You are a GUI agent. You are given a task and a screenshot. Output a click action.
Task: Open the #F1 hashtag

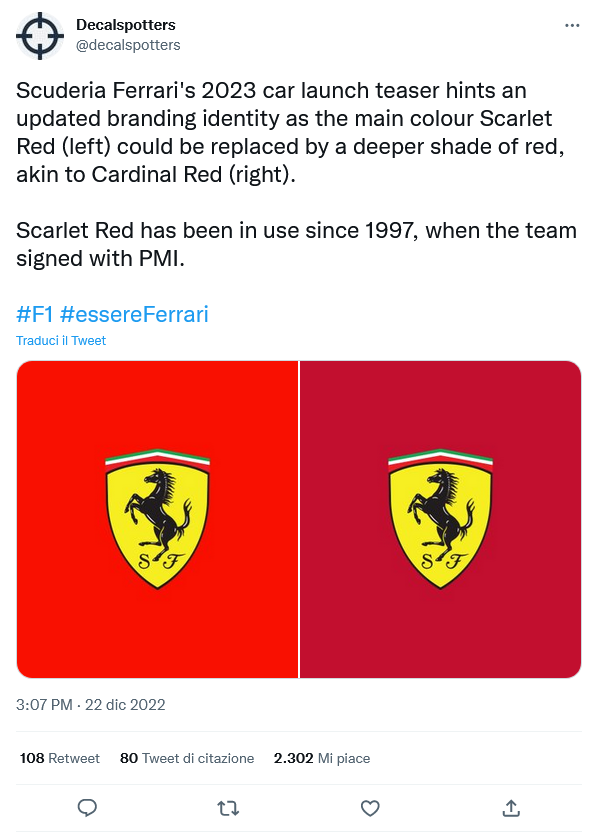[35, 314]
